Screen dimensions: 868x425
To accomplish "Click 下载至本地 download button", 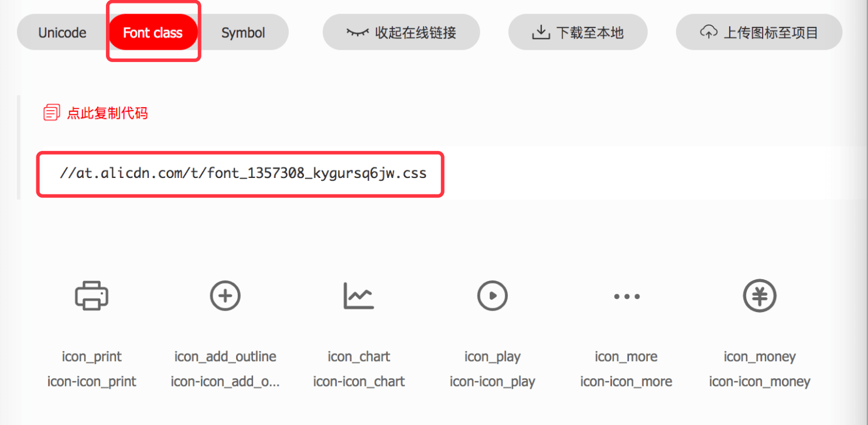I will [578, 33].
